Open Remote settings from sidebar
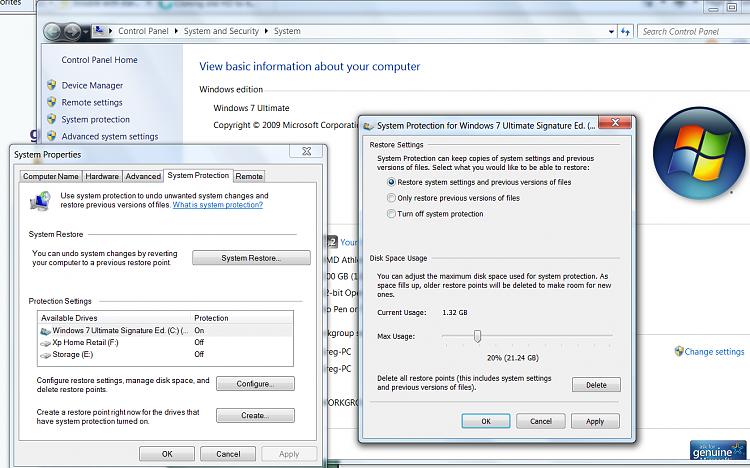750x468 pixels. click(92, 102)
